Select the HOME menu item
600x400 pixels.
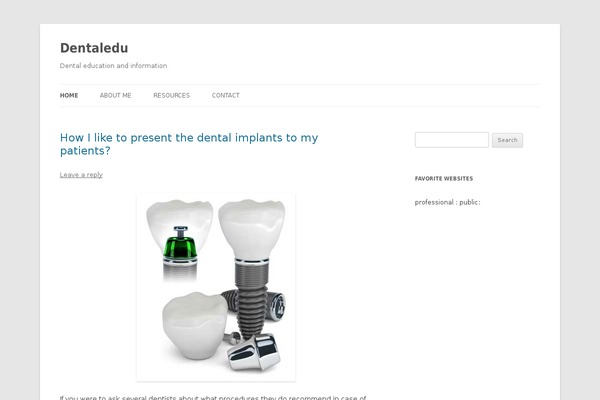coord(69,95)
